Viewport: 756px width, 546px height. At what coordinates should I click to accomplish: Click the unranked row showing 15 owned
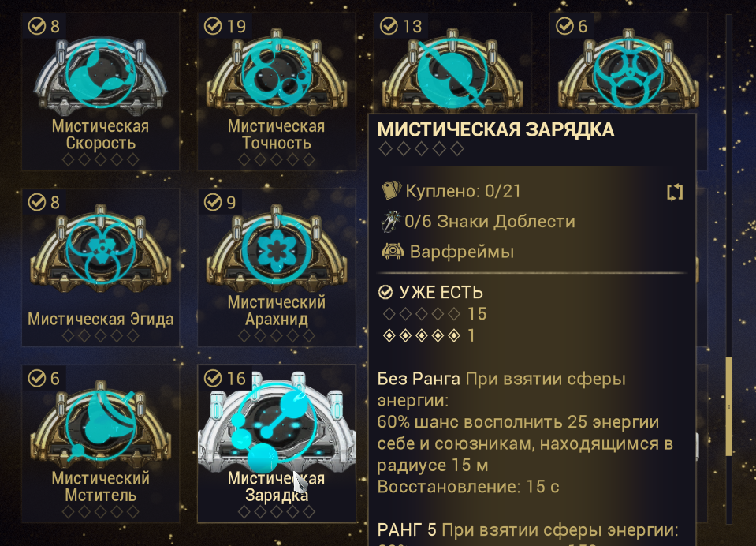point(434,314)
